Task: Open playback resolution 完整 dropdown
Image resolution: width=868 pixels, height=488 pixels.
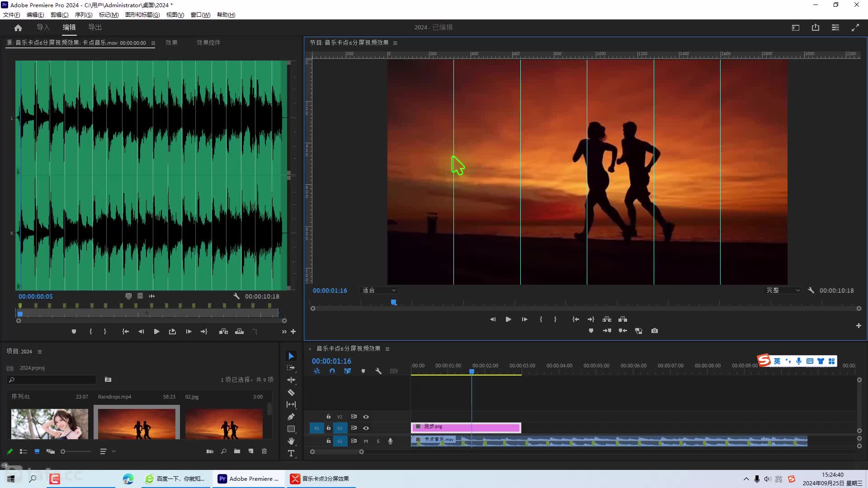Action: (x=783, y=290)
